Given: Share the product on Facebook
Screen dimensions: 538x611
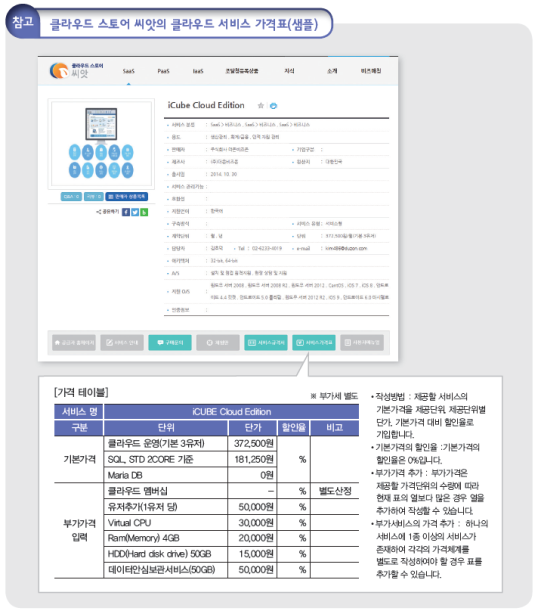Looking at the screenshot, I should [126, 212].
